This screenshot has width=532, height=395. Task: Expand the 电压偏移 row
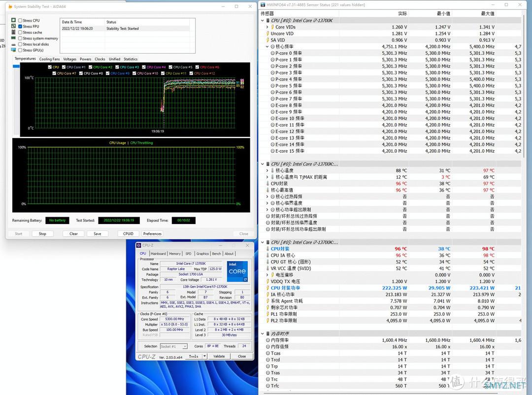pyautogui.click(x=267, y=275)
